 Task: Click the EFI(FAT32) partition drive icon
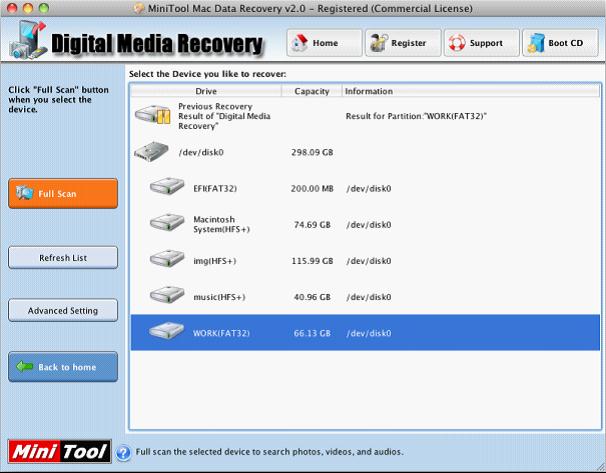[x=167, y=187]
